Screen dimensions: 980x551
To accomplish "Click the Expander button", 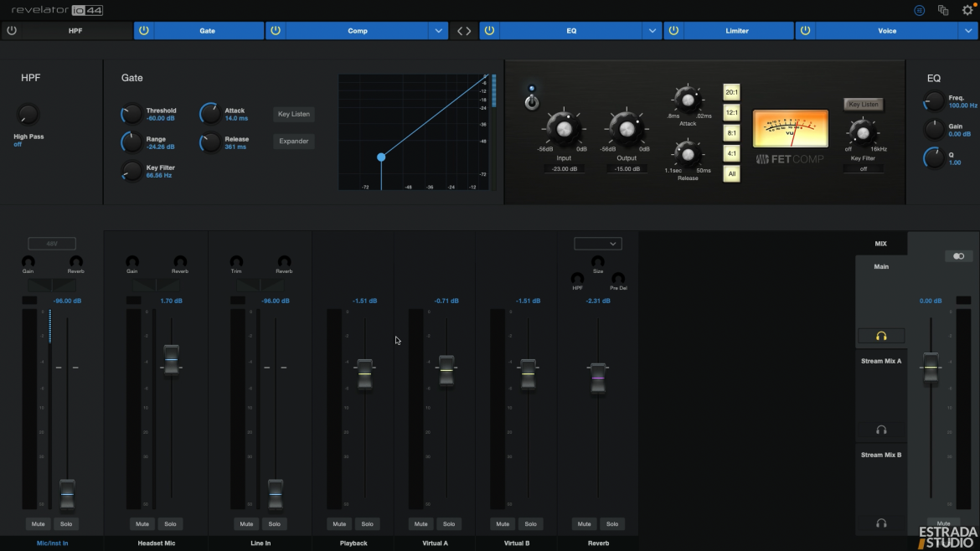I will click(294, 142).
